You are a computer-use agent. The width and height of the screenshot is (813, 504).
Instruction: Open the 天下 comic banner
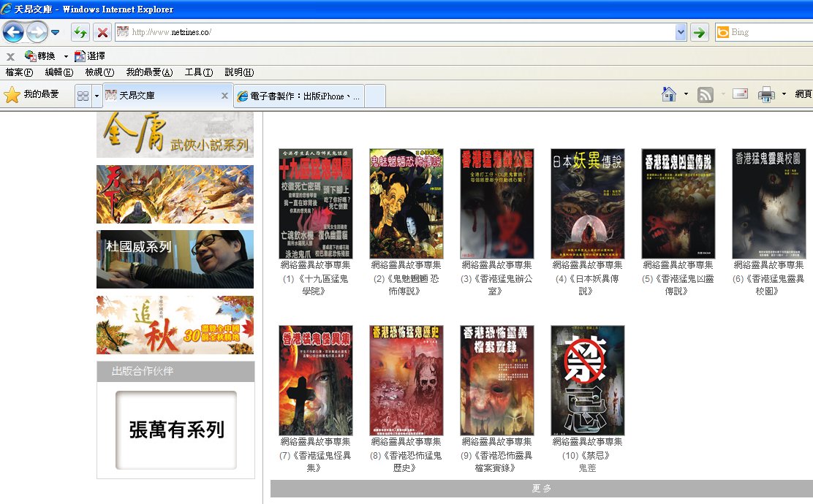(175, 194)
